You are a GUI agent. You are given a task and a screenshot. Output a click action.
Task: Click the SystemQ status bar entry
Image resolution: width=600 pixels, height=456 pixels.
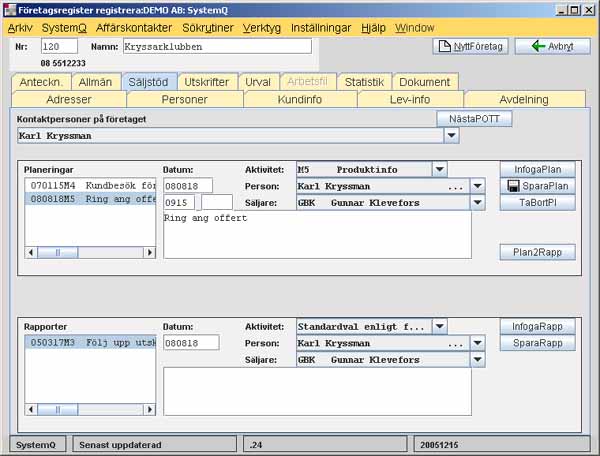(36, 445)
